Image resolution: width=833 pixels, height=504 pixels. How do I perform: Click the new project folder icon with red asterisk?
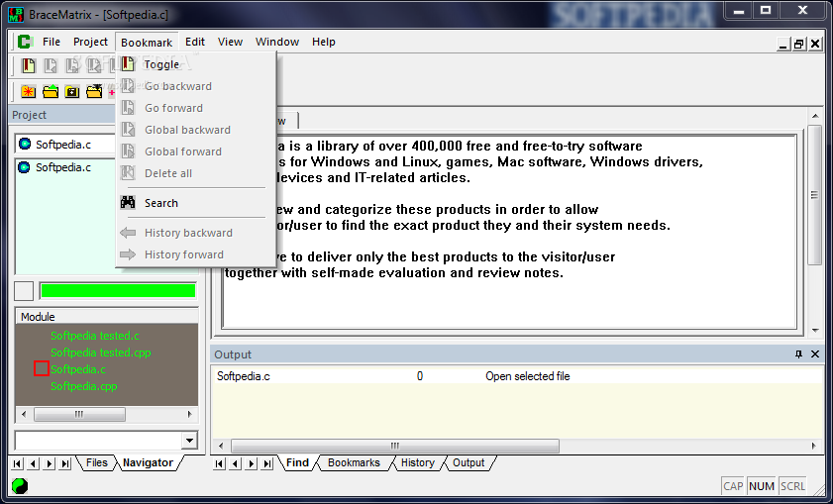pos(28,91)
